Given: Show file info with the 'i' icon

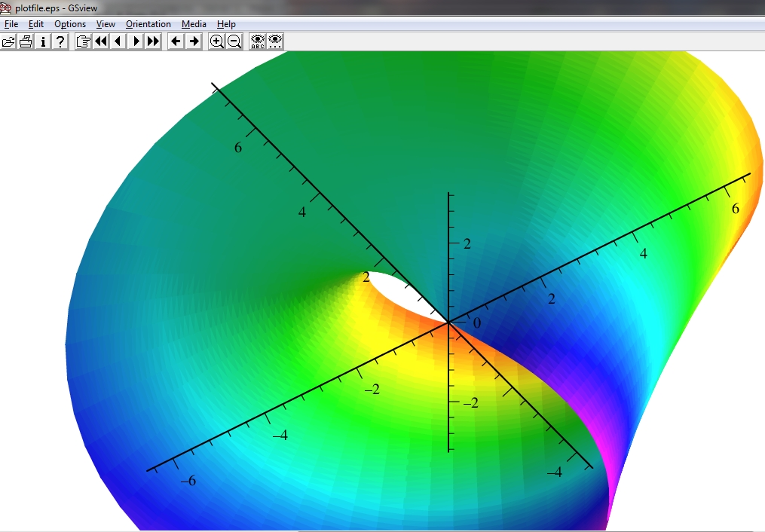Looking at the screenshot, I should (x=43, y=41).
